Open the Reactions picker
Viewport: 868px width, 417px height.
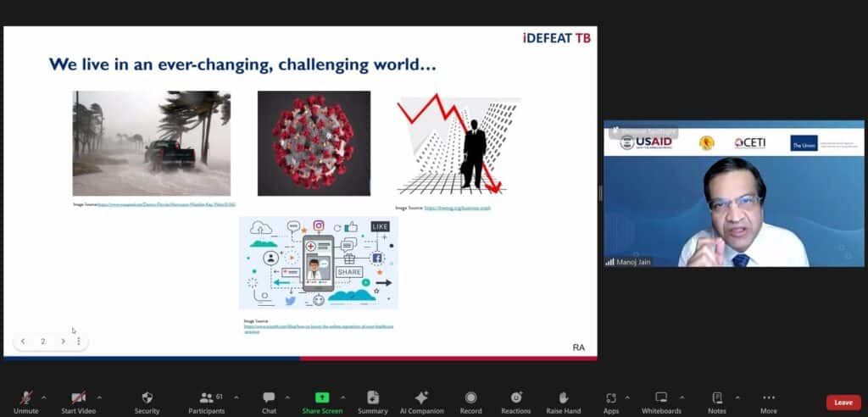[x=515, y=402]
